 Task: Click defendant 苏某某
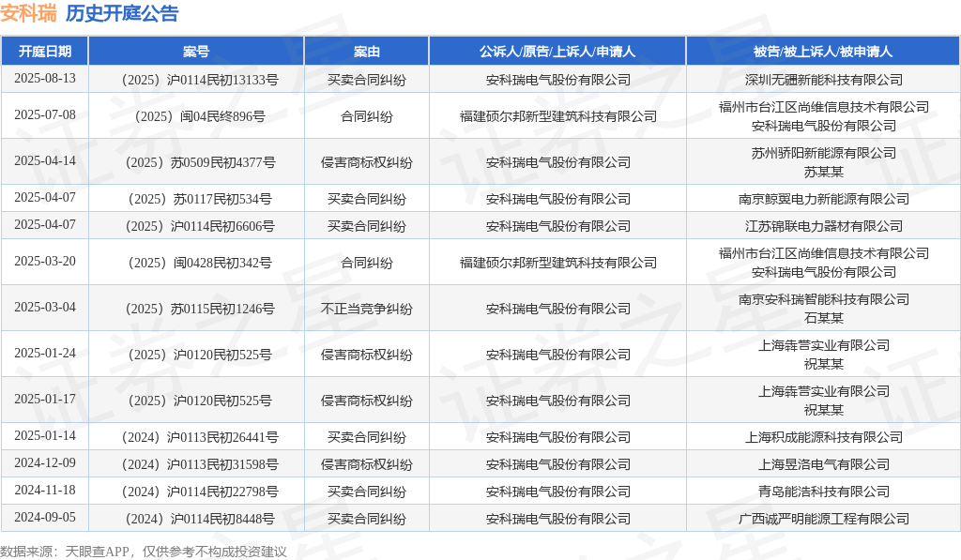click(823, 173)
